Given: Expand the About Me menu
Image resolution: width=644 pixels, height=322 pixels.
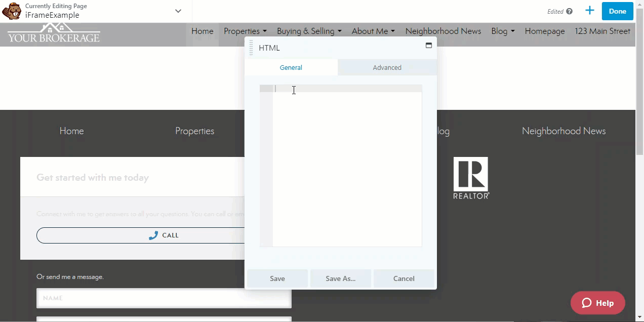Looking at the screenshot, I should (373, 31).
